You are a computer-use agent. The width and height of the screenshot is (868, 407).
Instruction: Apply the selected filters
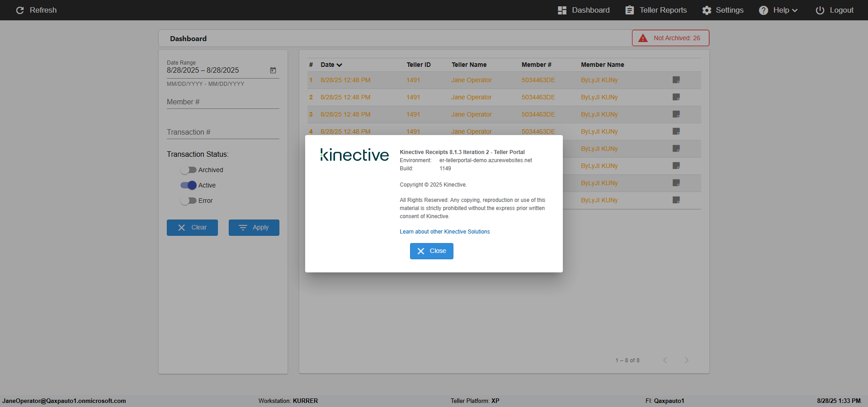[254, 228]
